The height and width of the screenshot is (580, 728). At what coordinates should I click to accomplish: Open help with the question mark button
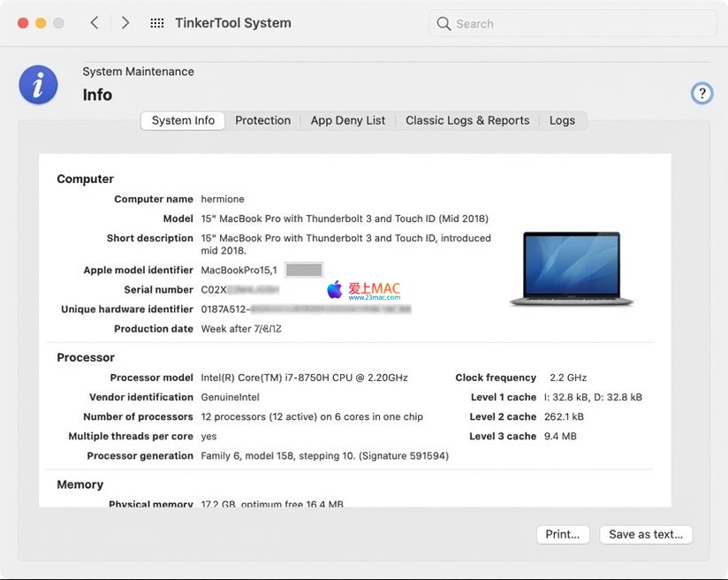[x=701, y=93]
